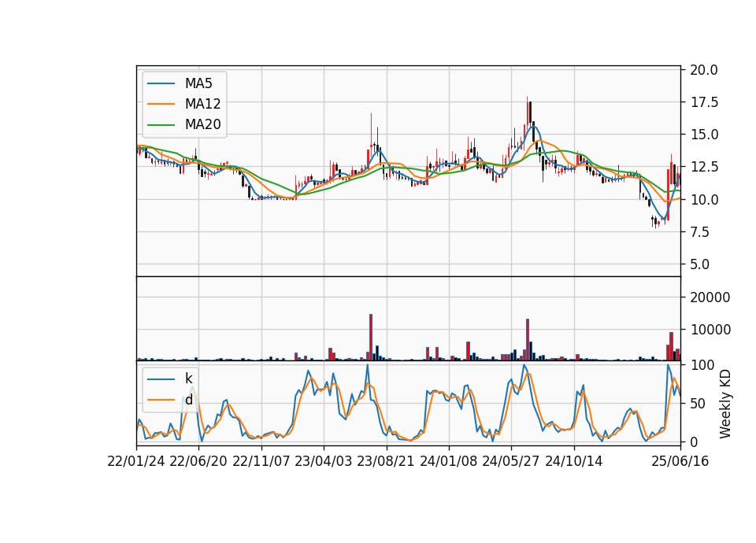Click the 22/11/07 date label
This screenshot has width=756, height=543.
261,462
